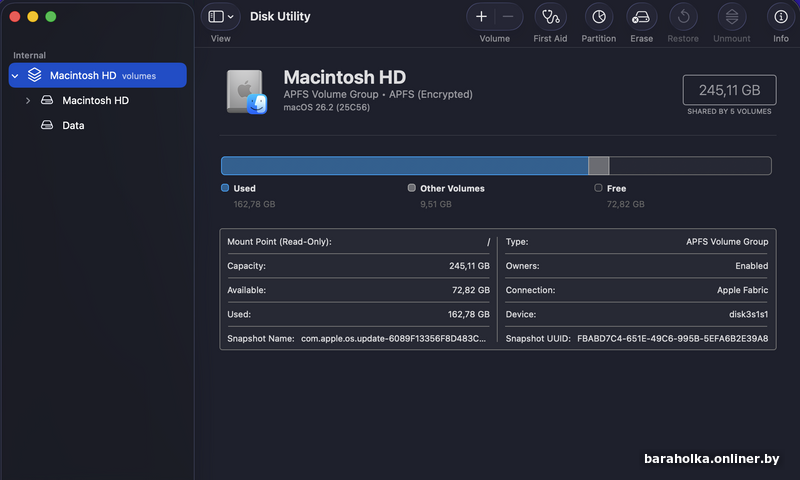800x480 pixels.
Task: Click the Snapshot UUID value
Action: (672, 339)
